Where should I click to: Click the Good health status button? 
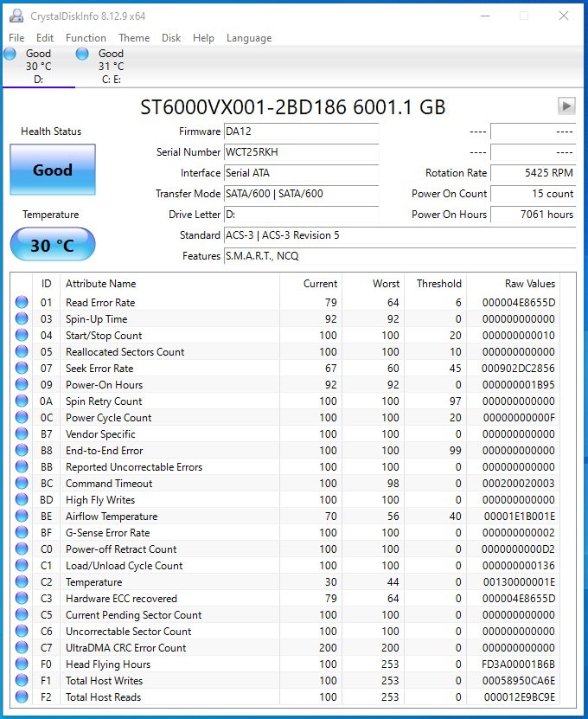53,170
